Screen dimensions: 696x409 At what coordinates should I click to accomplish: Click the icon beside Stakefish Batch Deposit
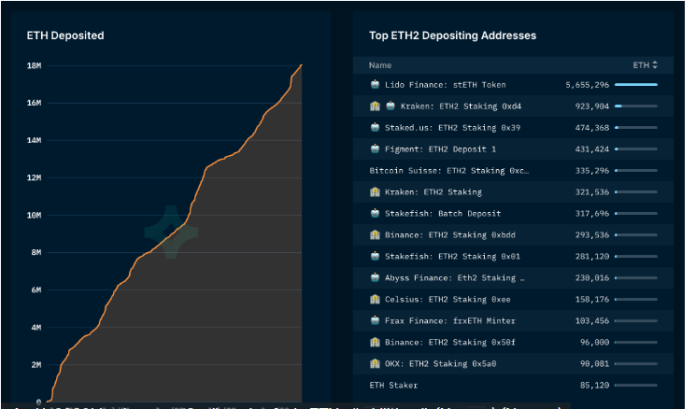(375, 213)
